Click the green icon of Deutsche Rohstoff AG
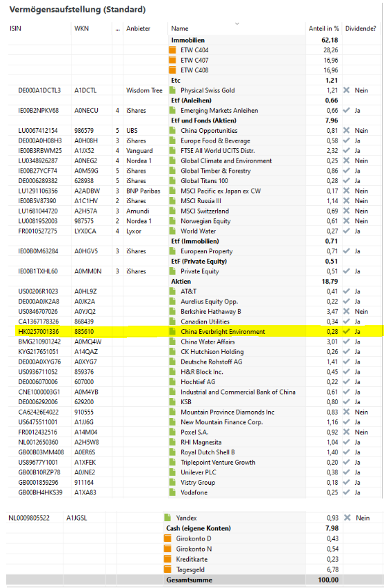 pos(172,362)
